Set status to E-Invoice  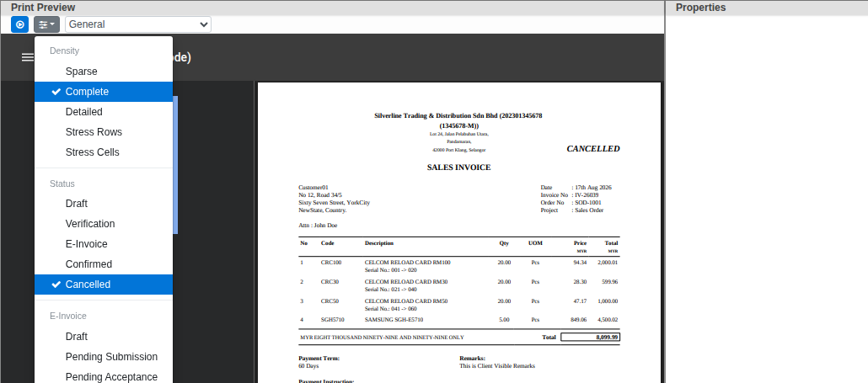point(104,244)
